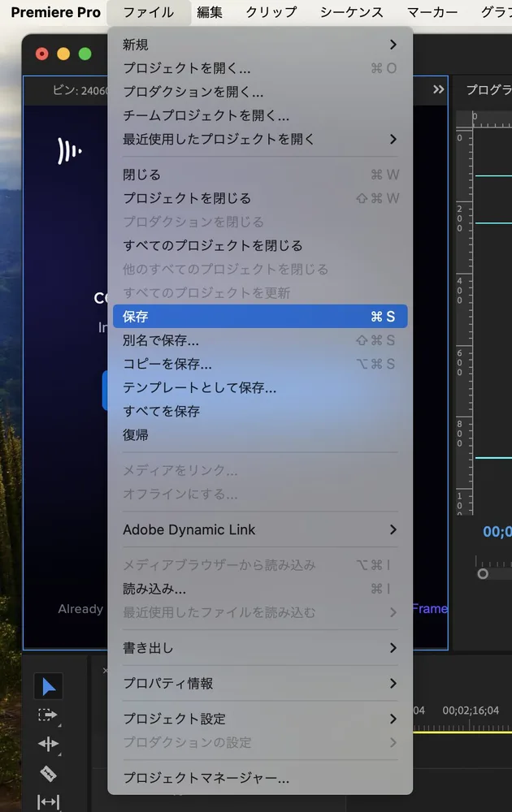Select コピーを保存... menu item

[260, 364]
